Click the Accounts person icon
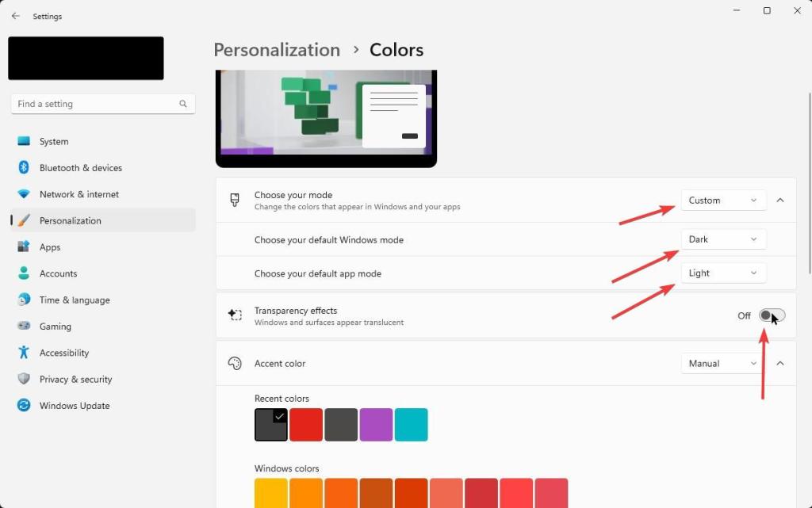Image resolution: width=812 pixels, height=508 pixels. [x=24, y=273]
